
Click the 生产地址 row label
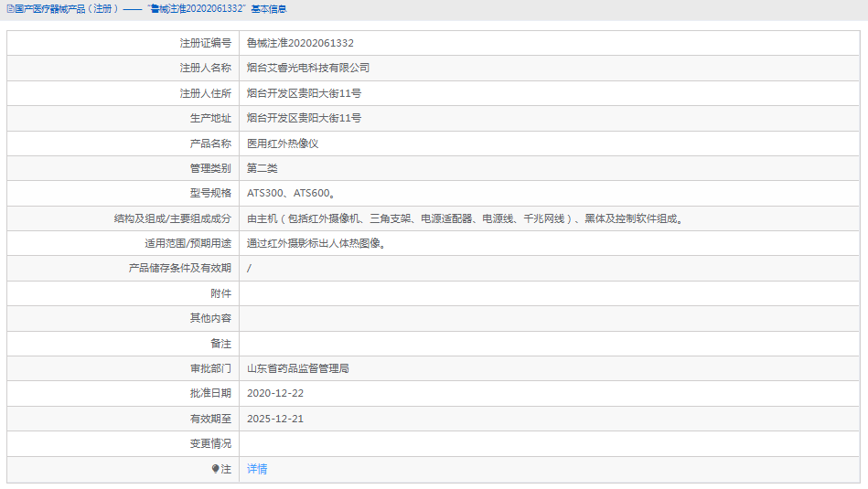pos(210,119)
